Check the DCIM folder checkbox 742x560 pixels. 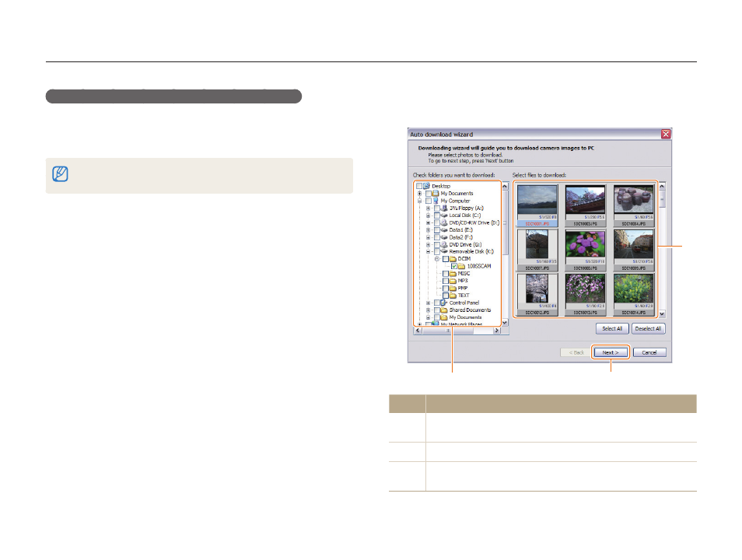(x=446, y=259)
